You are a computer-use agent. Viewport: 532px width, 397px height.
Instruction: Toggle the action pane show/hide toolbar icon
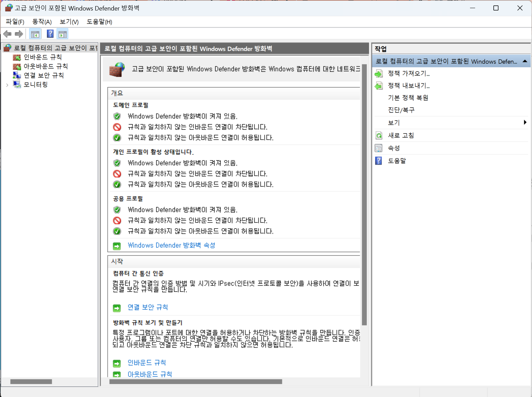[63, 34]
